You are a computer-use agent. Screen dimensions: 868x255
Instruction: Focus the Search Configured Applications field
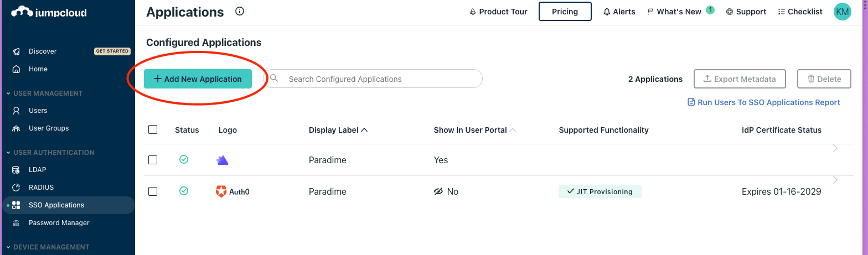click(373, 79)
